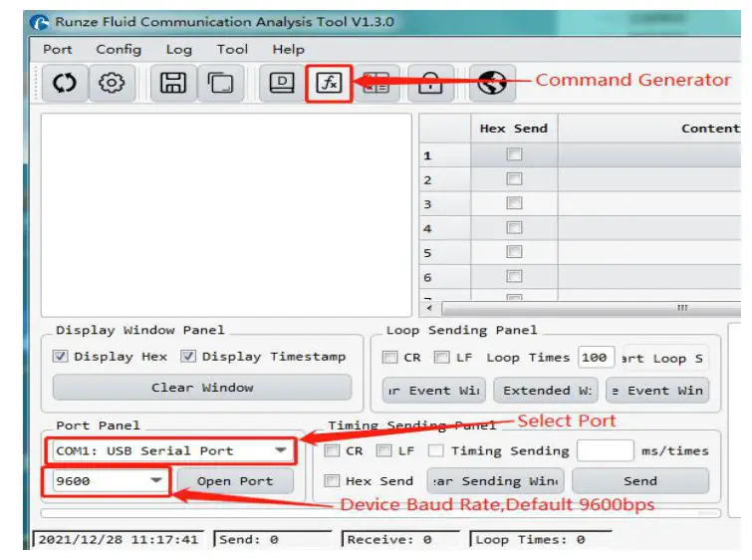This screenshot has height=560, width=752.
Task: Enable LF in the Timing Sending Panel
Action: (x=383, y=451)
